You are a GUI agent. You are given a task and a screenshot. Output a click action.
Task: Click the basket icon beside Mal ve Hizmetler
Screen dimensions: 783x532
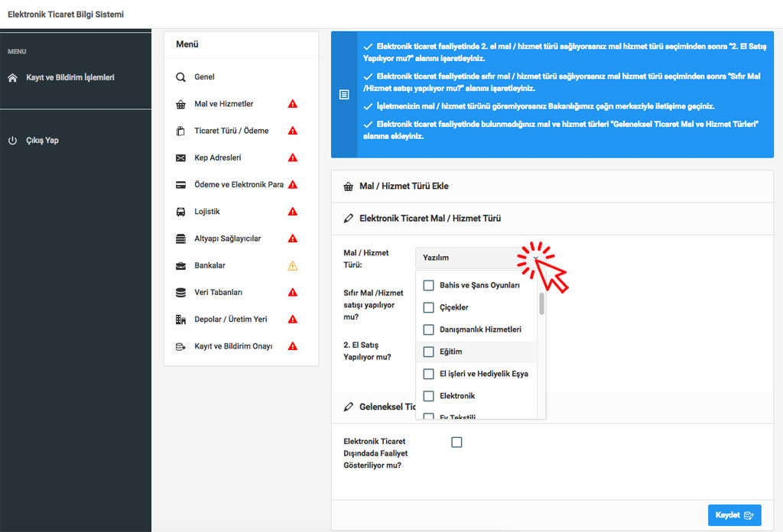[180, 104]
